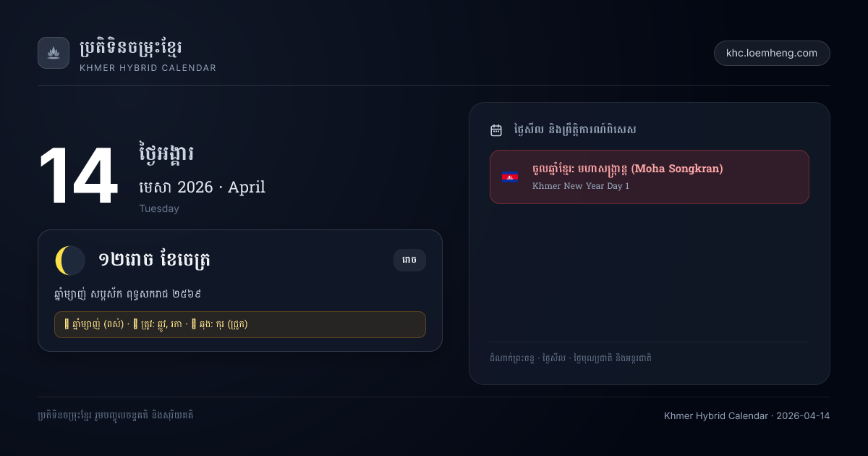Image resolution: width=868 pixels, height=456 pixels.
Task: Click the golden zodiac compatibility bar
Action: click(x=240, y=324)
